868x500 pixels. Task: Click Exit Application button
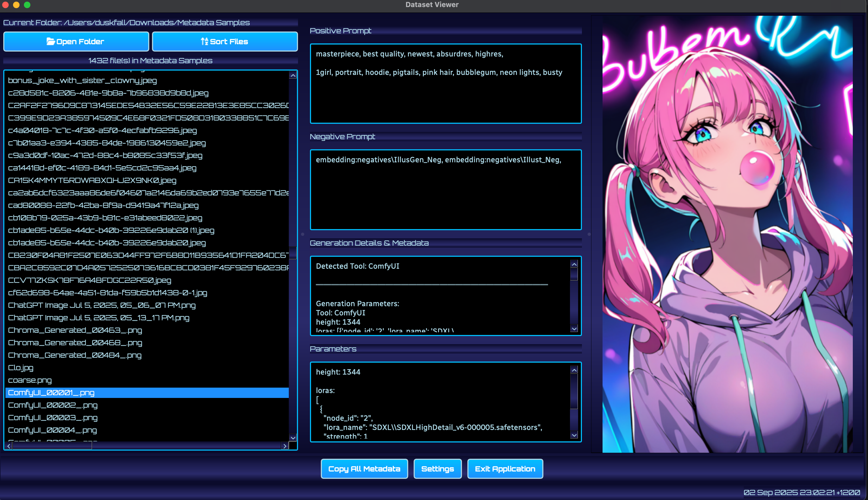[x=505, y=469]
